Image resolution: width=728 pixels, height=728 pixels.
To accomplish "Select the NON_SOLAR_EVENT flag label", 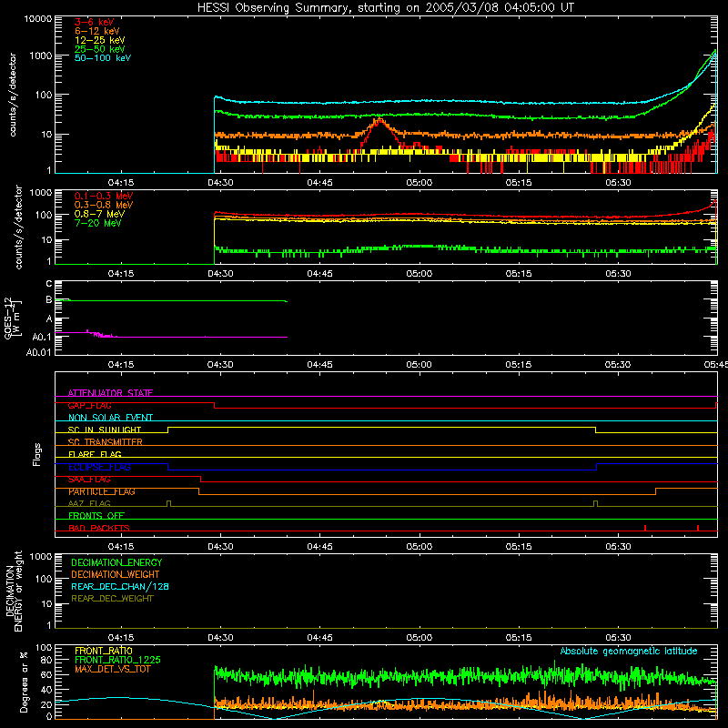I will [x=110, y=418].
